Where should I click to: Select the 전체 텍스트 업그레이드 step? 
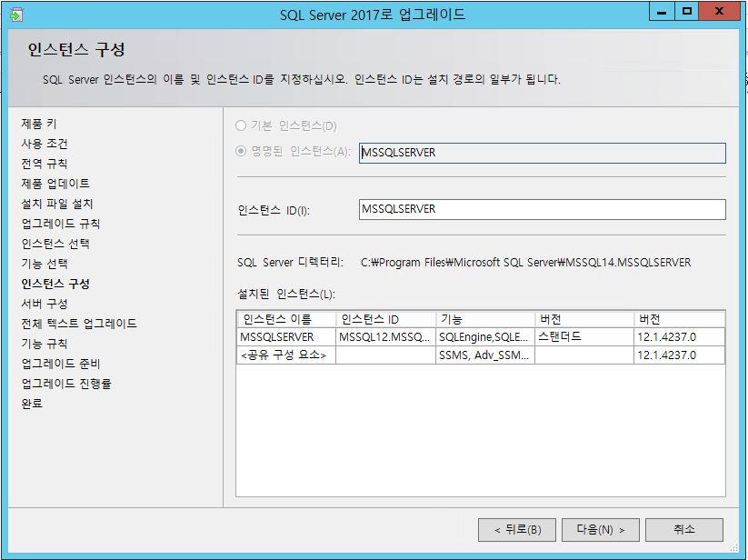point(79,324)
